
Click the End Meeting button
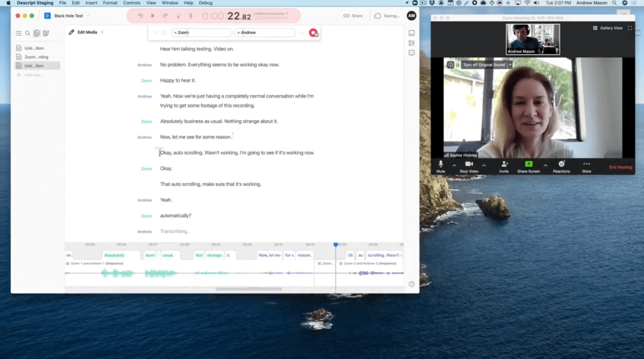pos(620,167)
